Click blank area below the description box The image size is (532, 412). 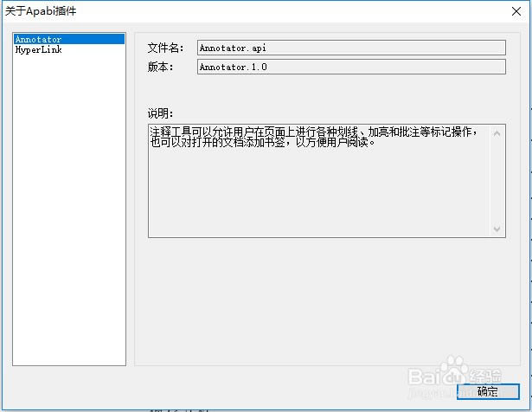pyautogui.click(x=327, y=302)
